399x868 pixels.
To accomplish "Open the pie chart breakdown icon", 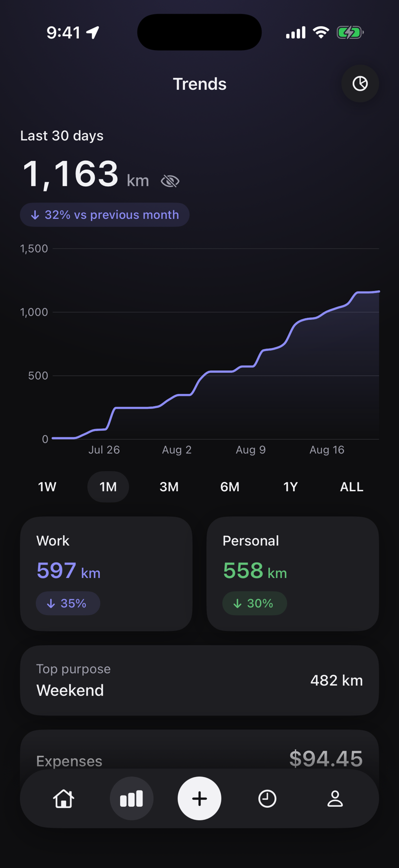I will (x=360, y=83).
